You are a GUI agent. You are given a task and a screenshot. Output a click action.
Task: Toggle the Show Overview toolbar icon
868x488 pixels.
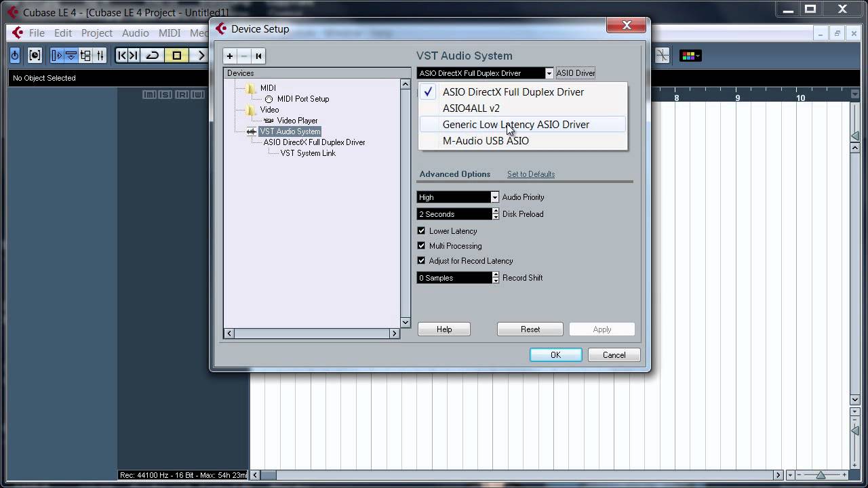85,56
